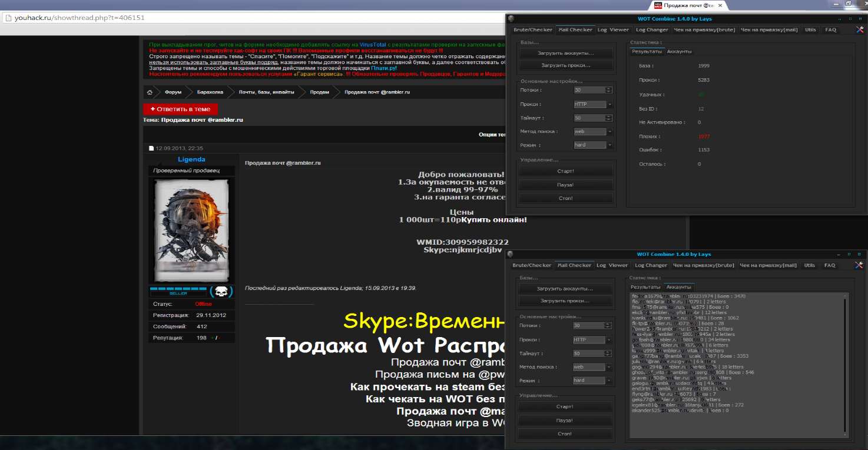
Task: Click the favicon on the Chrome tab
Action: 658,5
